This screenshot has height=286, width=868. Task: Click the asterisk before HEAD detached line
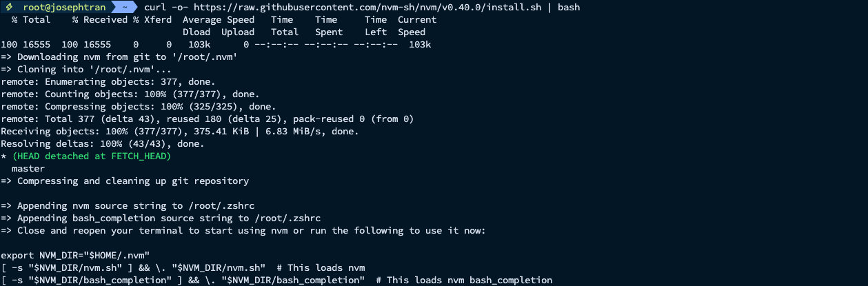4,156
